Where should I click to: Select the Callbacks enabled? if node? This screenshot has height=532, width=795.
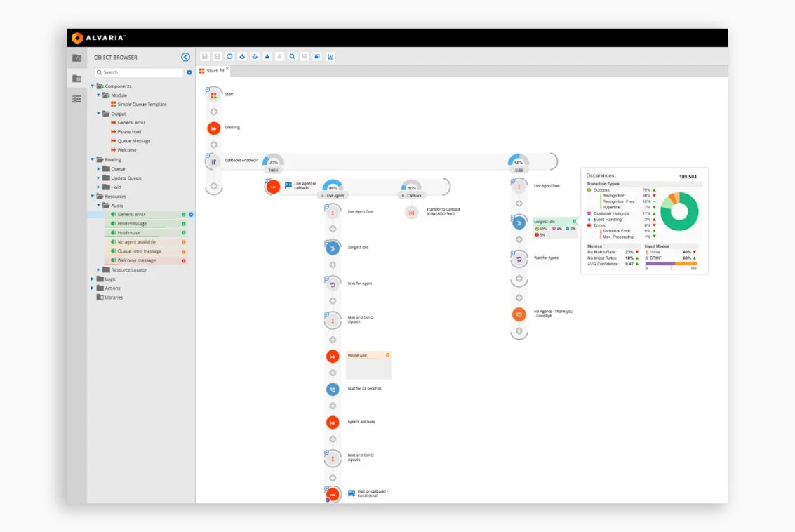(x=213, y=162)
